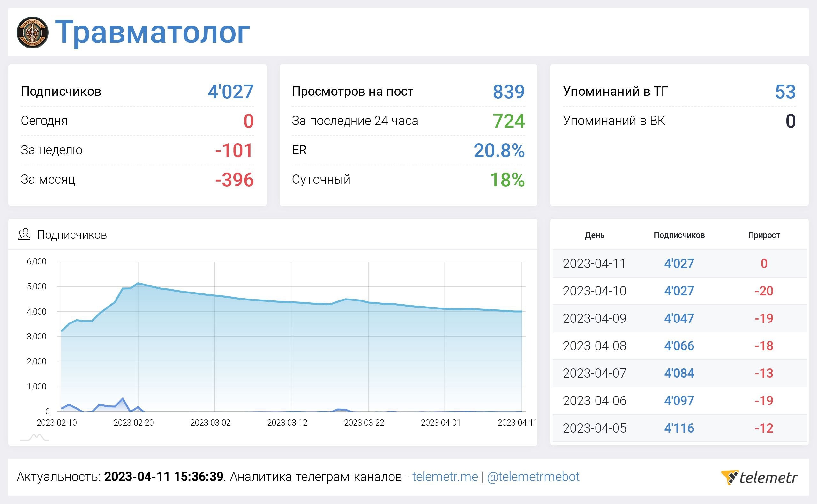Viewport: 817px width, 504px height.
Task: Open the telemetr.me link
Action: pos(445,477)
